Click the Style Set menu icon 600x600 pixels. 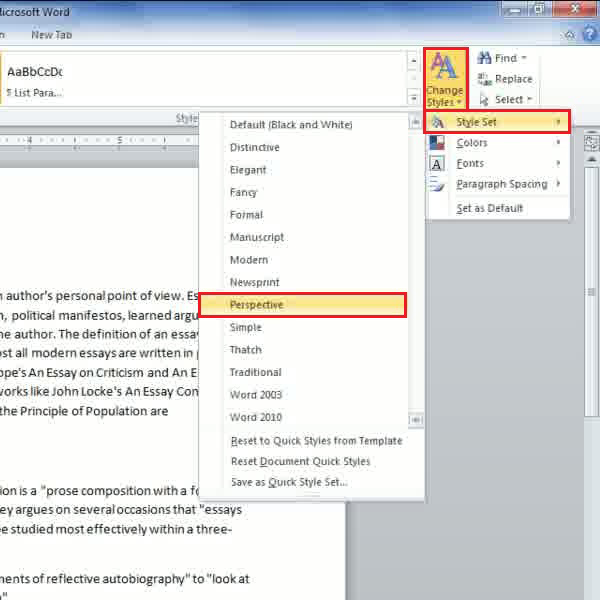[437, 122]
